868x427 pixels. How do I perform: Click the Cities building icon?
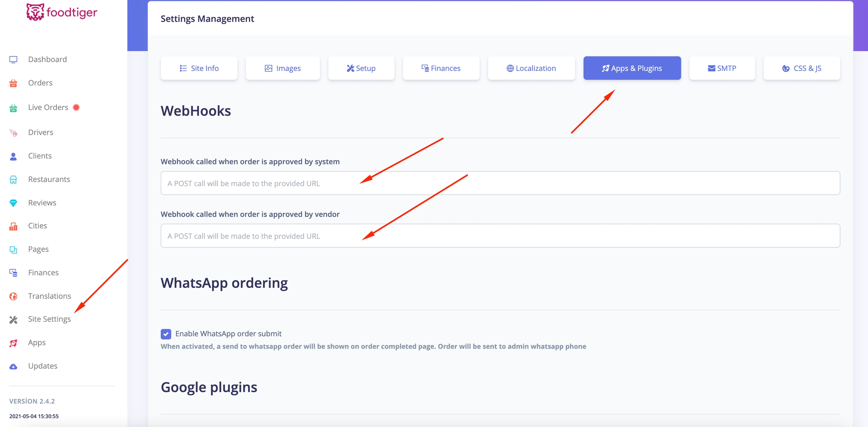coord(14,226)
